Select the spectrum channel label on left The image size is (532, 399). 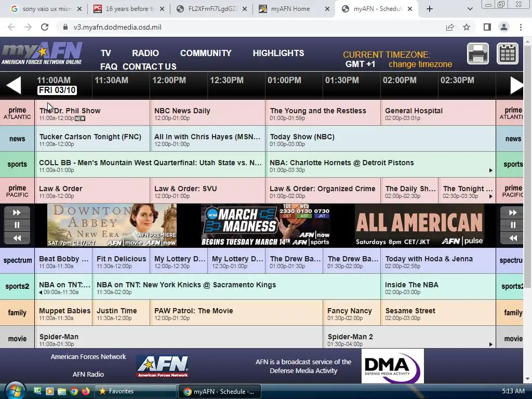click(17, 261)
